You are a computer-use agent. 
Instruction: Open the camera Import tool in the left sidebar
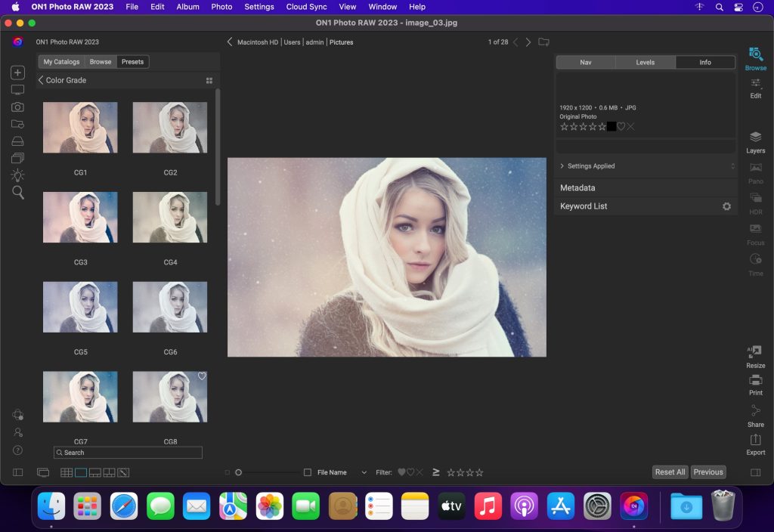pyautogui.click(x=17, y=107)
